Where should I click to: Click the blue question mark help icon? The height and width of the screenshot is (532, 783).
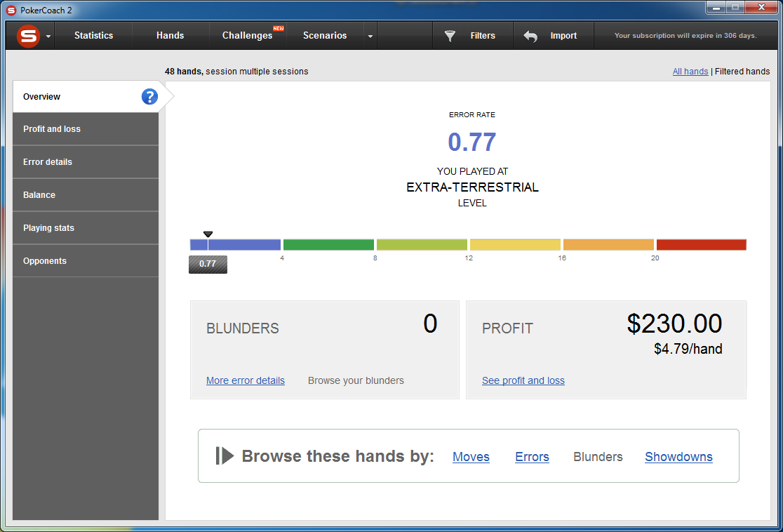coord(149,96)
